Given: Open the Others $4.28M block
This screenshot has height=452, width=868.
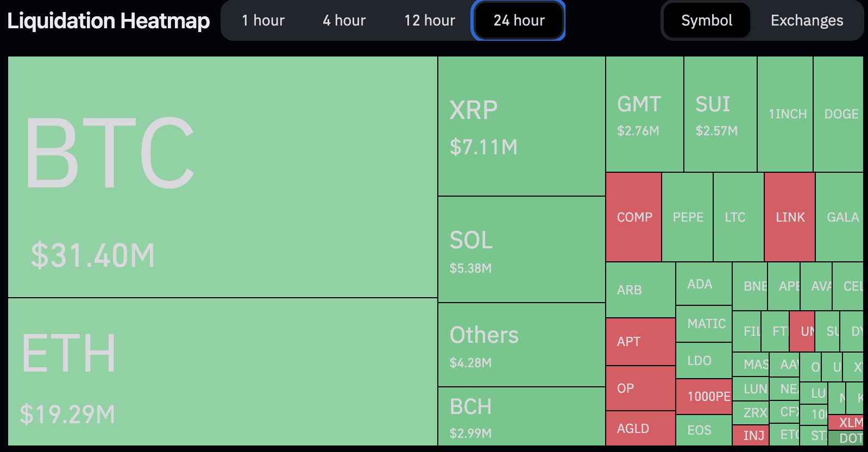Looking at the screenshot, I should coord(521,345).
